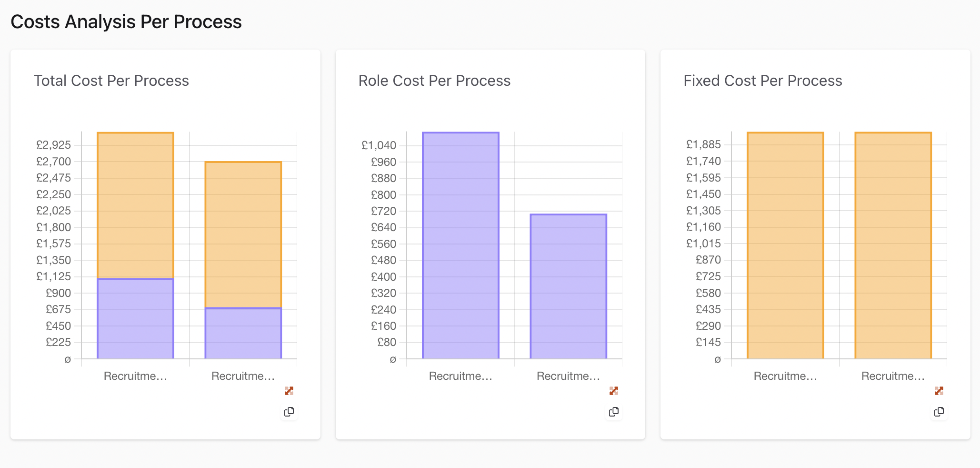Click second 'Recruitme…' label in Role Cost chart
This screenshot has height=468, width=980.
(x=569, y=376)
